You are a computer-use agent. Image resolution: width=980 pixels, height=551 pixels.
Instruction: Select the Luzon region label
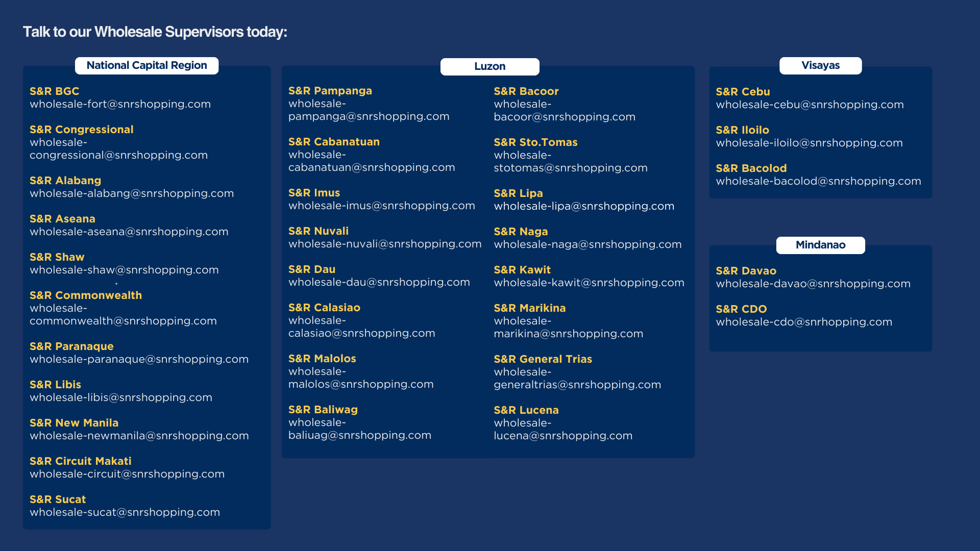click(489, 66)
